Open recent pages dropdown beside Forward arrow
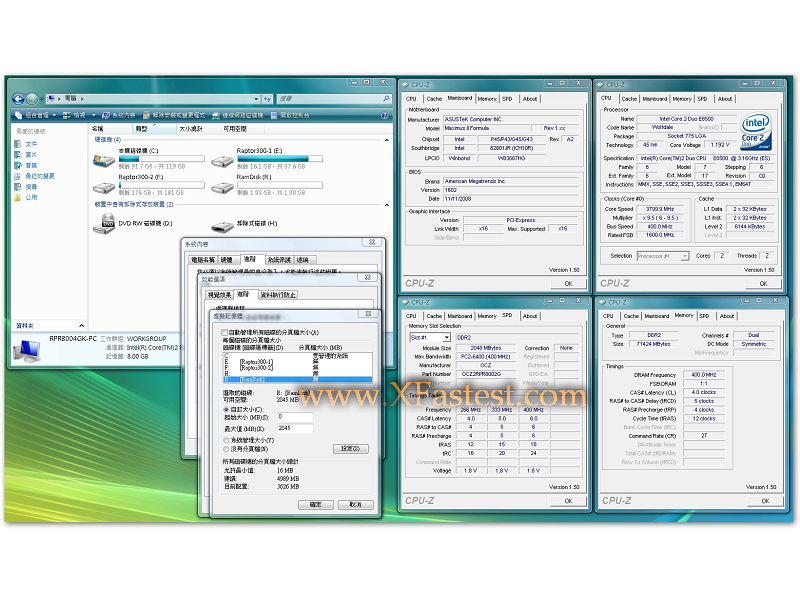 tap(42, 98)
